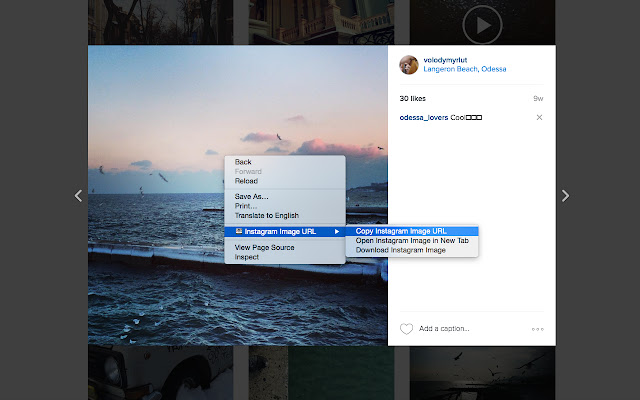Click volodymyrlut profile avatar
Screen dimensions: 640x400
[409, 65]
